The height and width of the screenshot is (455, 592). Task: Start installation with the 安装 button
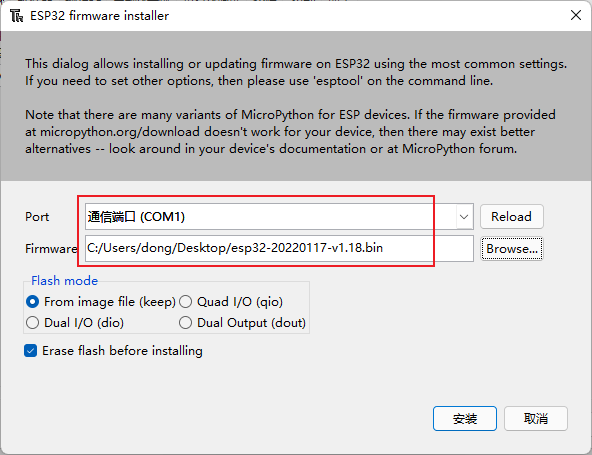tap(465, 418)
